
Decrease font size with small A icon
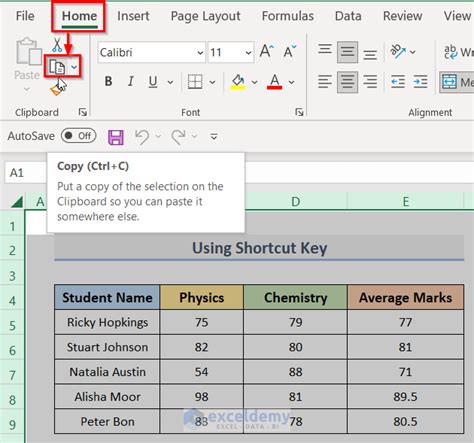(x=290, y=52)
